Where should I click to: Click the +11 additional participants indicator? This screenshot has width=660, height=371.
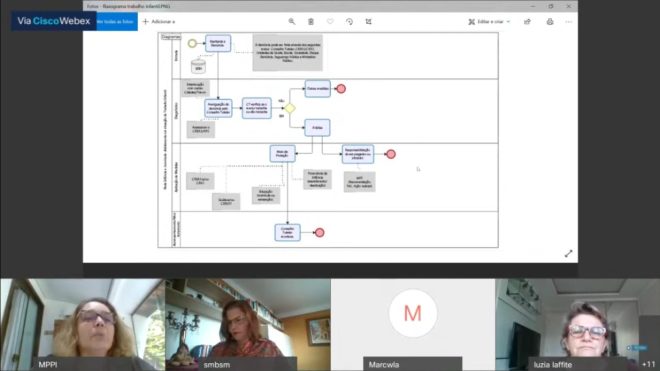pos(648,364)
